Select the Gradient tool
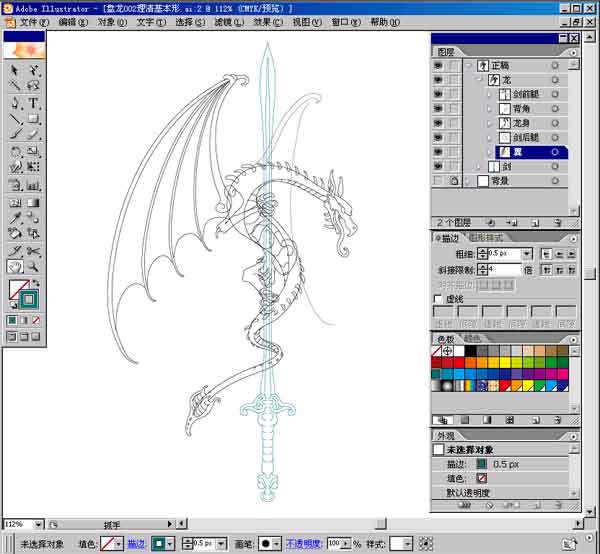Screen dimensions: 600x554 34,203
